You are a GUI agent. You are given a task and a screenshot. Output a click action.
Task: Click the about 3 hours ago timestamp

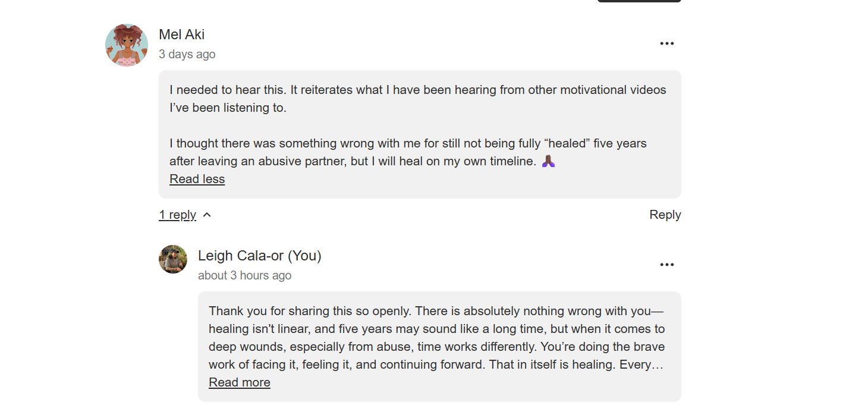pyautogui.click(x=244, y=275)
